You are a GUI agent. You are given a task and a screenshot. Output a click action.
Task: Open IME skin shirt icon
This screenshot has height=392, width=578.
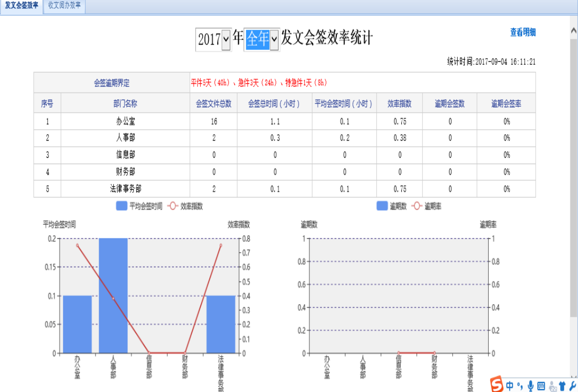point(562,386)
